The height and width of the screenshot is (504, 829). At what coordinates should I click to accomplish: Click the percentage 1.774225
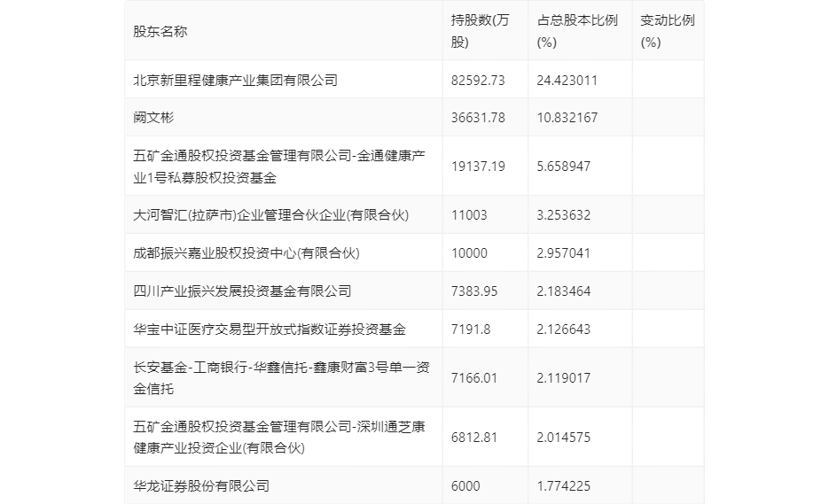tap(564, 486)
